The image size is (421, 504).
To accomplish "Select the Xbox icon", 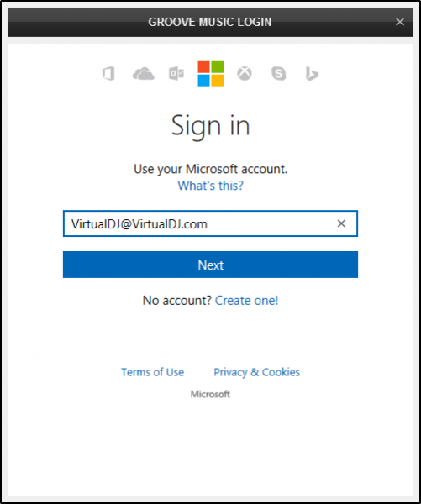I will 245,74.
